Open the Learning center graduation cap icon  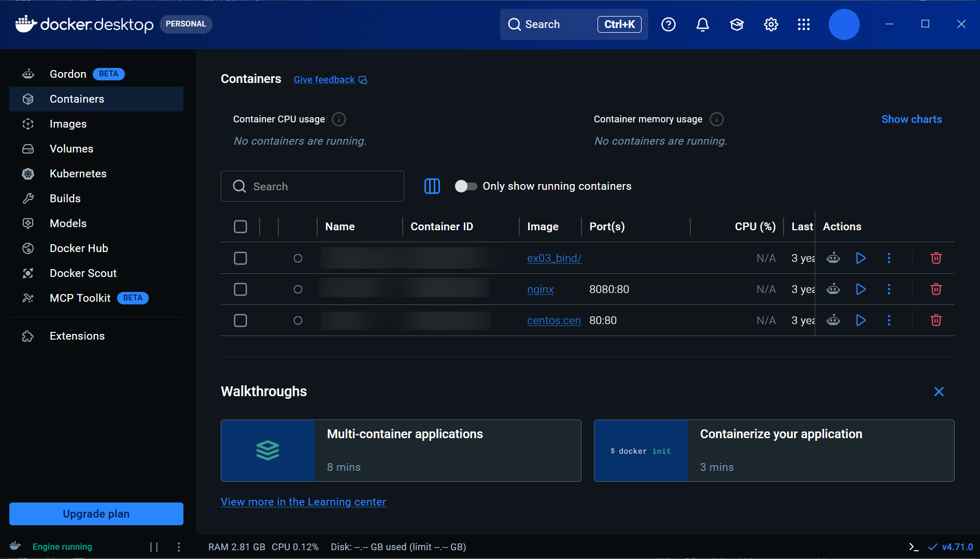(737, 24)
